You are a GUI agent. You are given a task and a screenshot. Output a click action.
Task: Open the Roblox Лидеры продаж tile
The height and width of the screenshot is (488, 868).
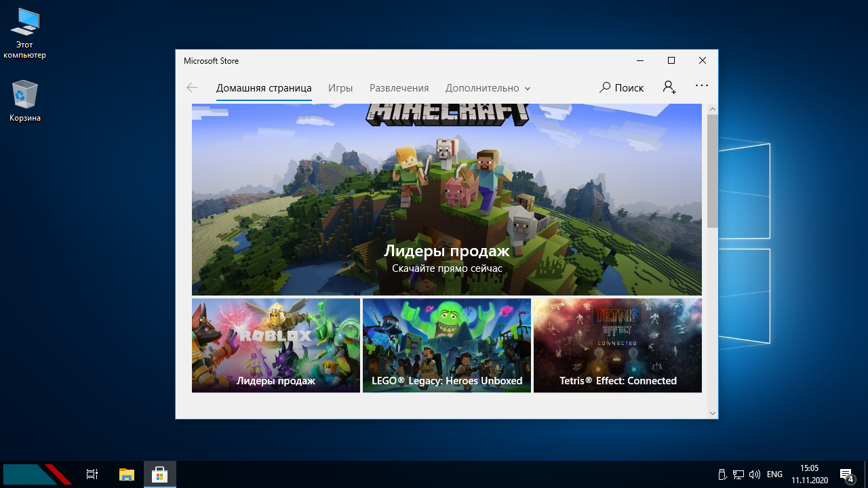click(276, 345)
